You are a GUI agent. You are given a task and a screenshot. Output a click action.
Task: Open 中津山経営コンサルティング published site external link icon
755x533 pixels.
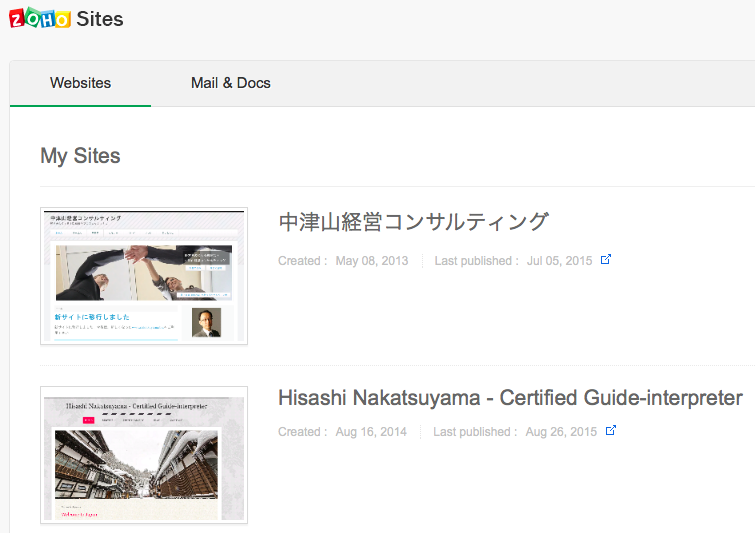(x=605, y=260)
